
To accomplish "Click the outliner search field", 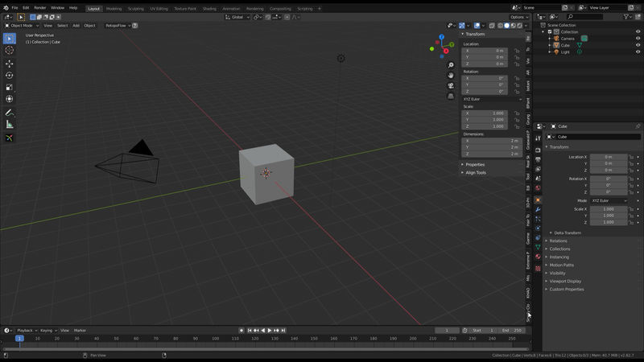I will tap(584, 17).
